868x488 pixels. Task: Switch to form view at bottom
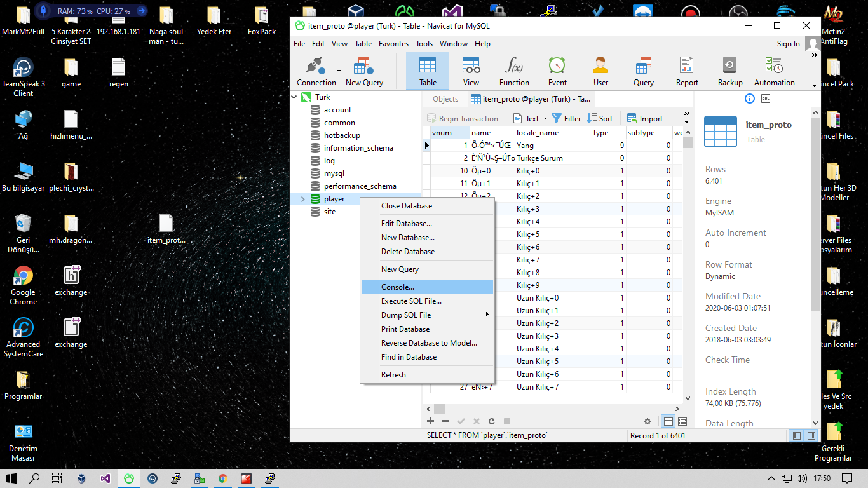682,421
